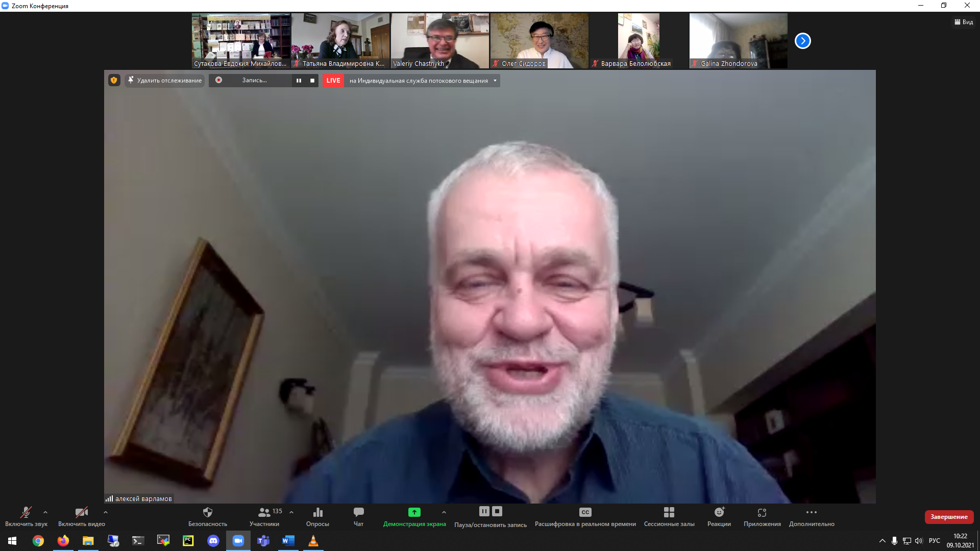Open live transcription CC button
980x551 pixels.
585,516
